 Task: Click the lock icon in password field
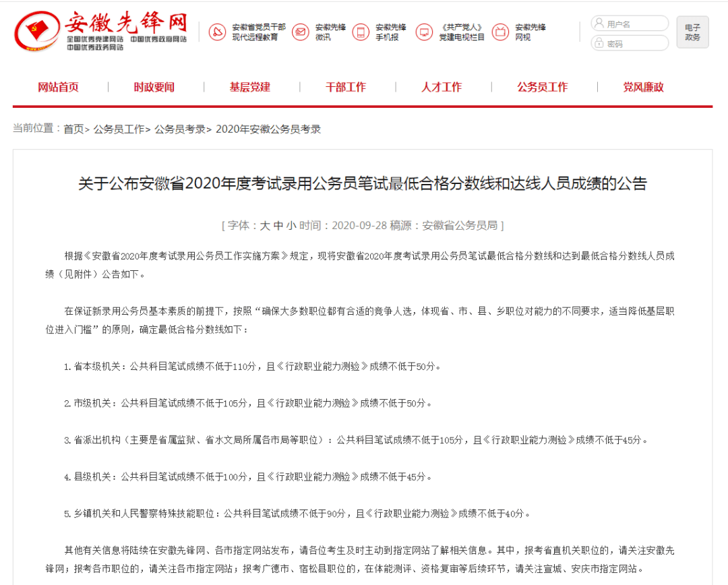[x=598, y=42]
